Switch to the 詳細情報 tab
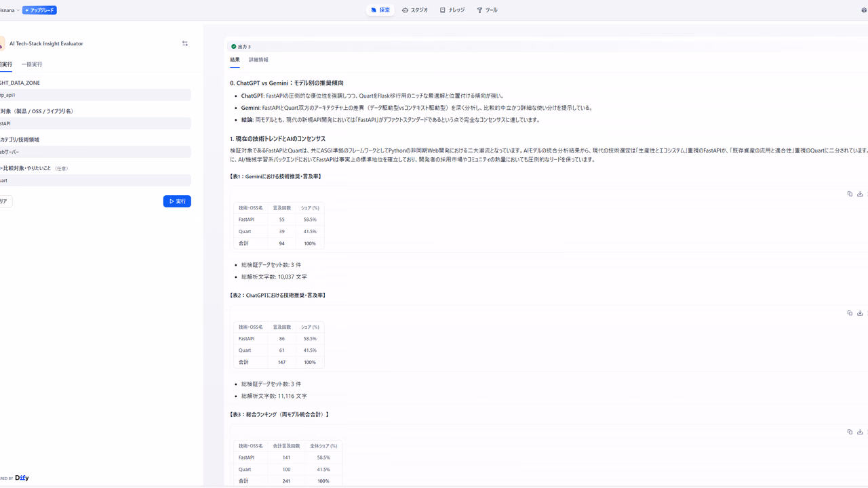Image resolution: width=868 pixels, height=488 pixels. coord(258,60)
